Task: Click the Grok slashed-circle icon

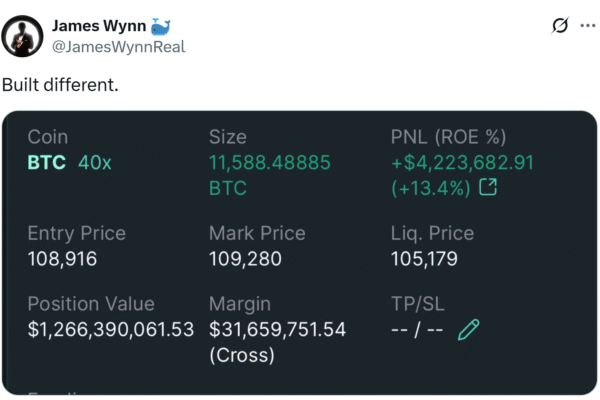Action: point(560,26)
